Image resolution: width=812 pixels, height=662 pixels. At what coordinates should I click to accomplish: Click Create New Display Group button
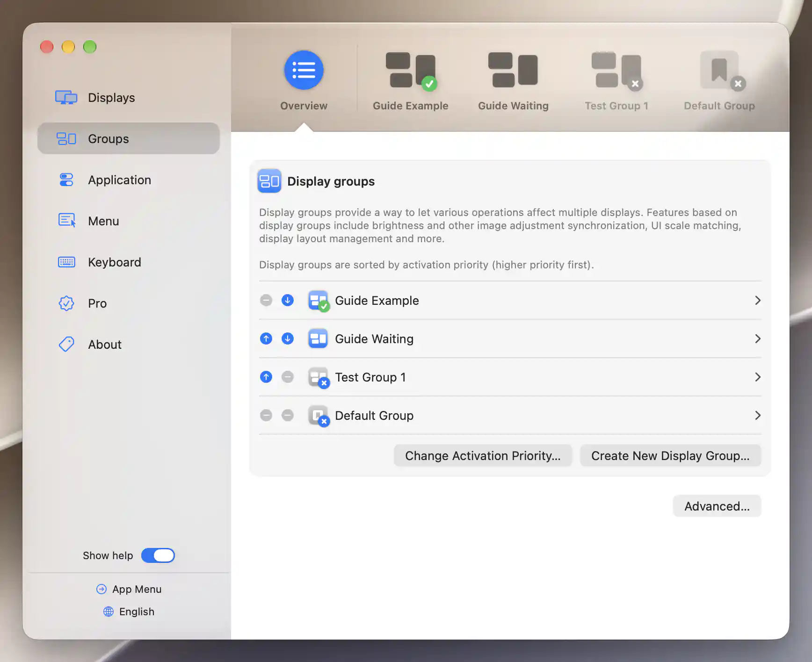click(670, 455)
